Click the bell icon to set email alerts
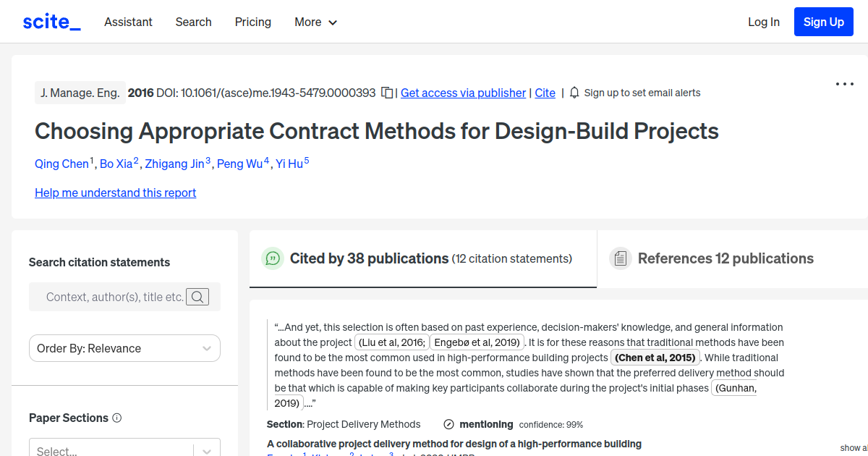This screenshot has height=456, width=868. coord(573,93)
